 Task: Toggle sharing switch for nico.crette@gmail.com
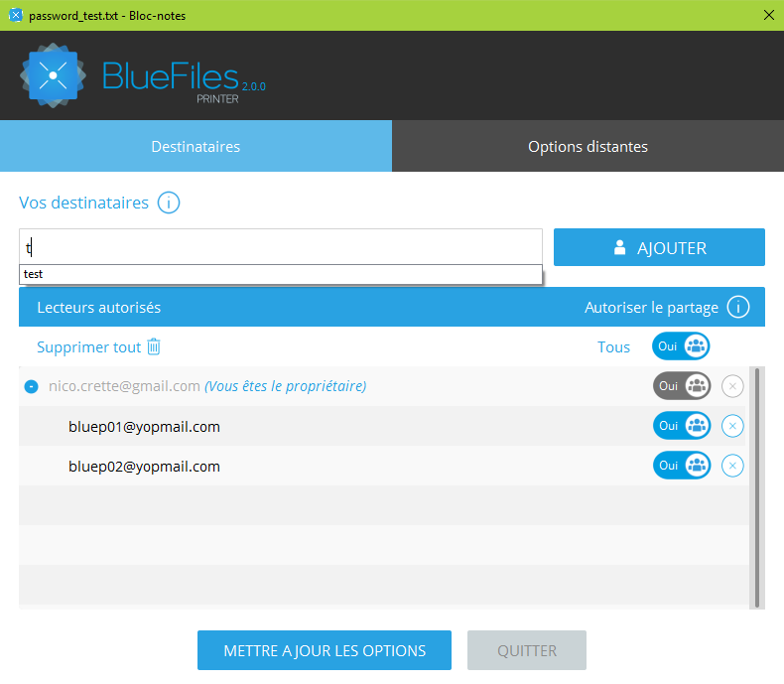(x=682, y=386)
